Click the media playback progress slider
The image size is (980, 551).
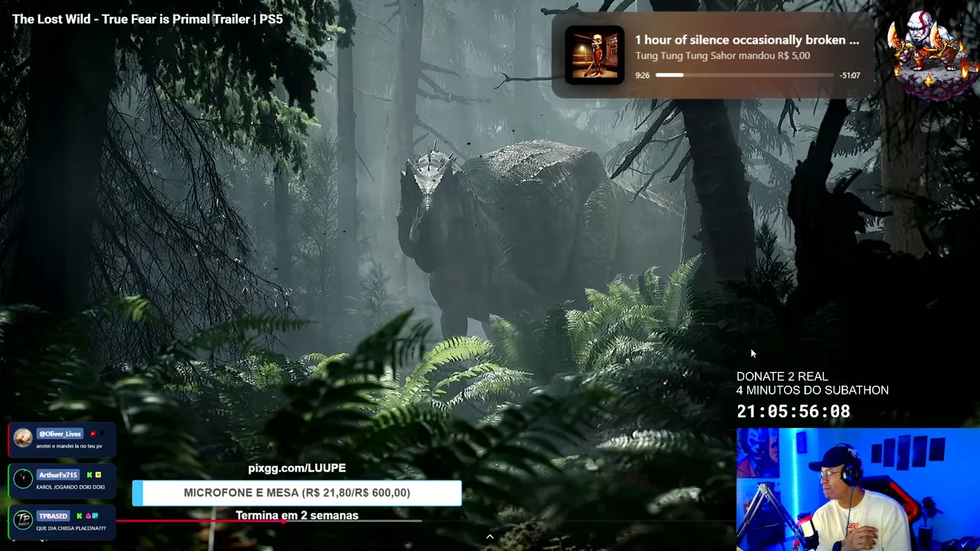pos(745,75)
